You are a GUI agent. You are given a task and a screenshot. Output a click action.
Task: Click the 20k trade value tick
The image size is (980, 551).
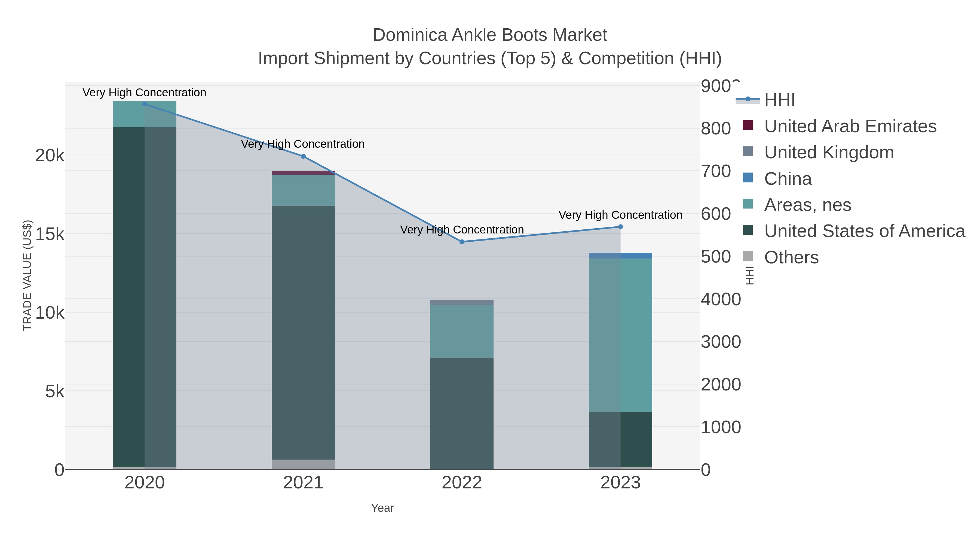(50, 156)
